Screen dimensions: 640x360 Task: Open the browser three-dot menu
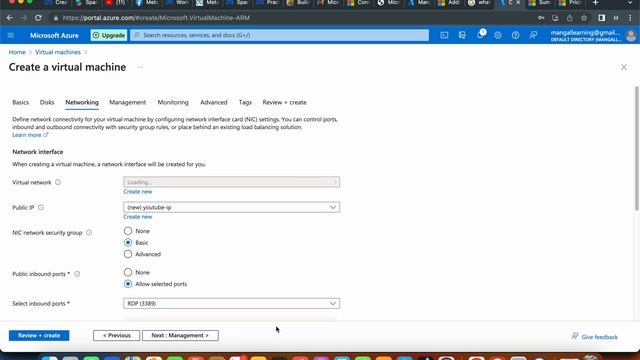pos(630,18)
